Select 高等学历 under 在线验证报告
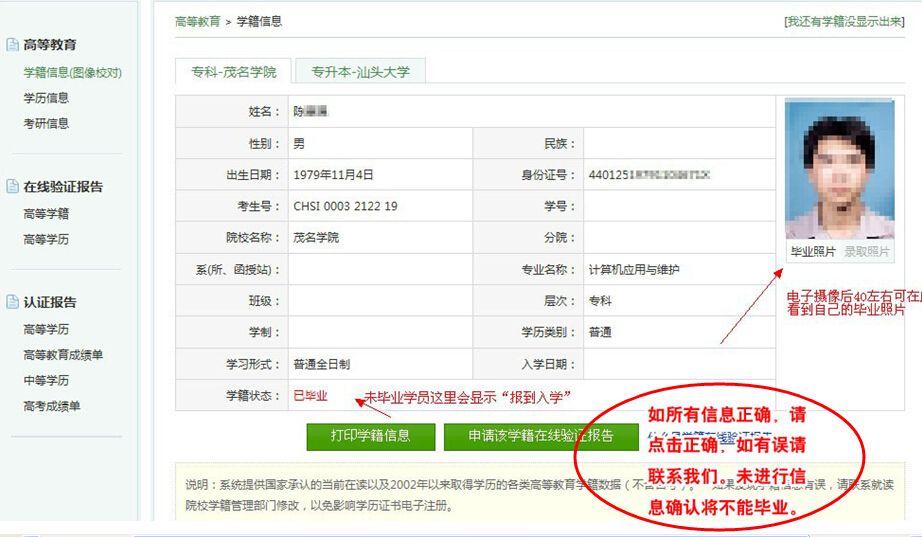 46,239
